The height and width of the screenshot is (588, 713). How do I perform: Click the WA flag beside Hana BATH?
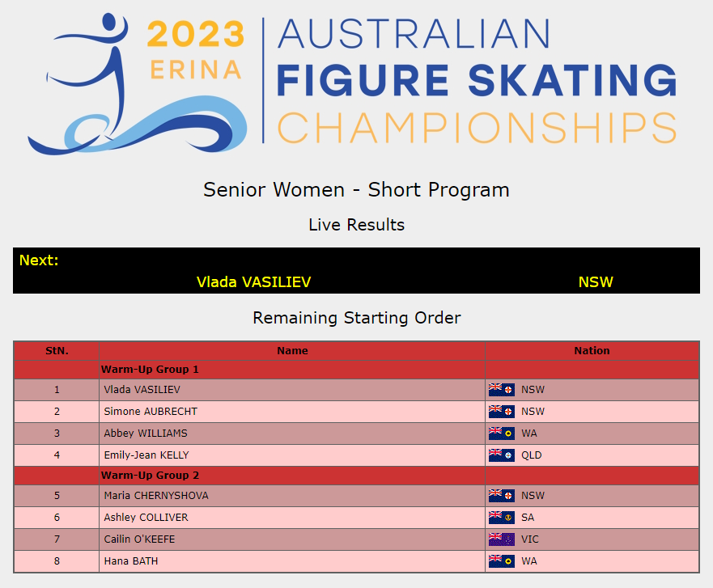(502, 561)
